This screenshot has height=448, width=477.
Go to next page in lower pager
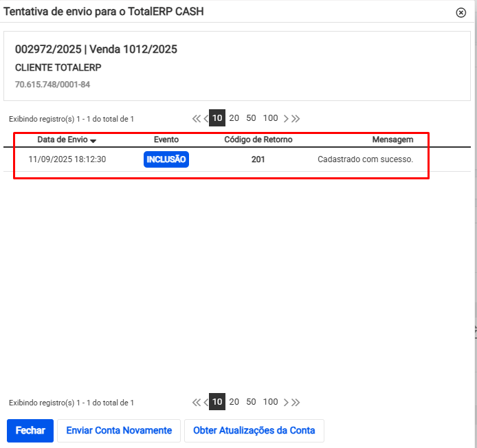coord(287,402)
